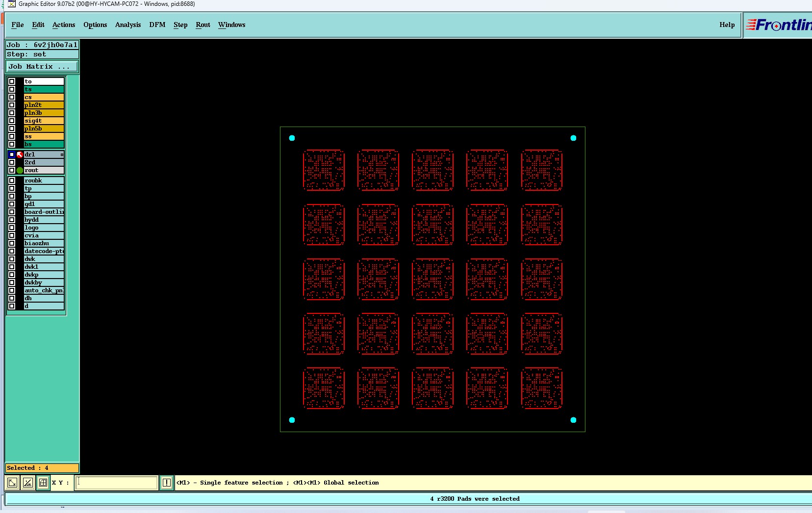This screenshot has height=513, width=812.
Task: Click the drl layer arrow icon
Action: (20, 154)
